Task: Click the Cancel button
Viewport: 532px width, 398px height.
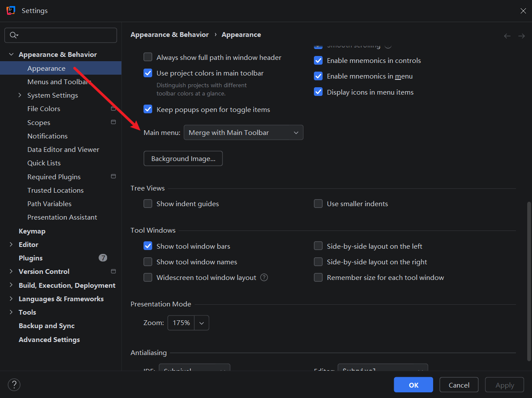Action: point(459,385)
